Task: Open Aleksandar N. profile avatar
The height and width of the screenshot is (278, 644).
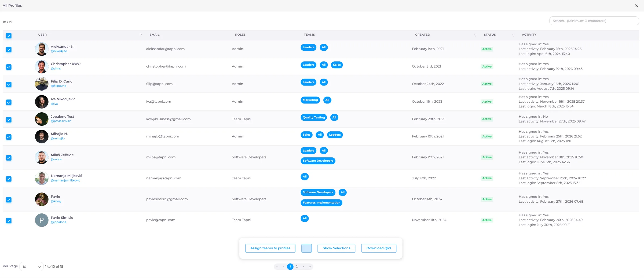Action: click(42, 49)
